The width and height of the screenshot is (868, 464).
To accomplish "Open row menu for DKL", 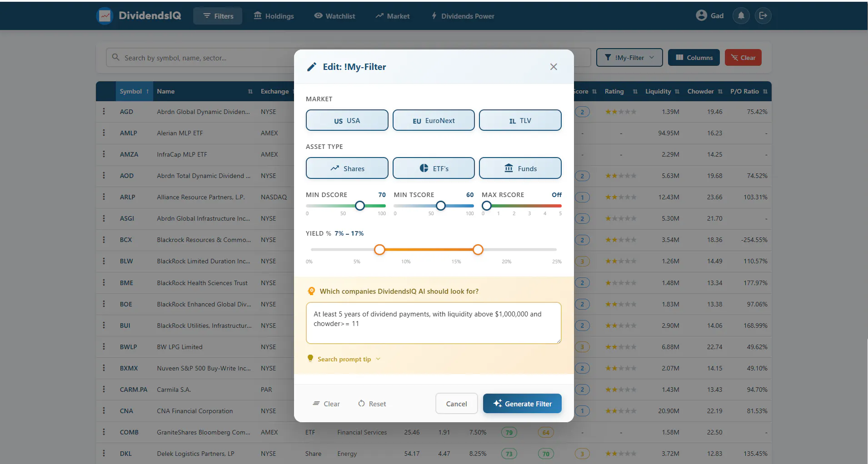I will [x=104, y=453].
